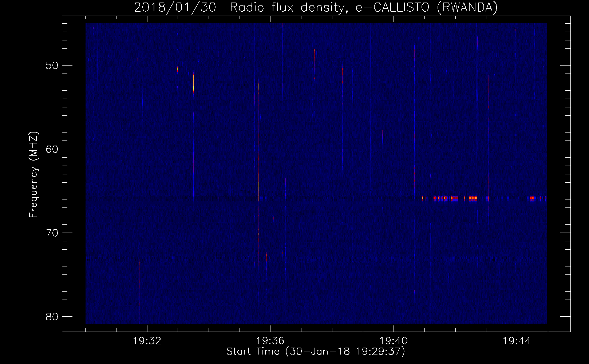Click the 80 frequency tick label
Screen dimensions: 589x364
coord(52,317)
